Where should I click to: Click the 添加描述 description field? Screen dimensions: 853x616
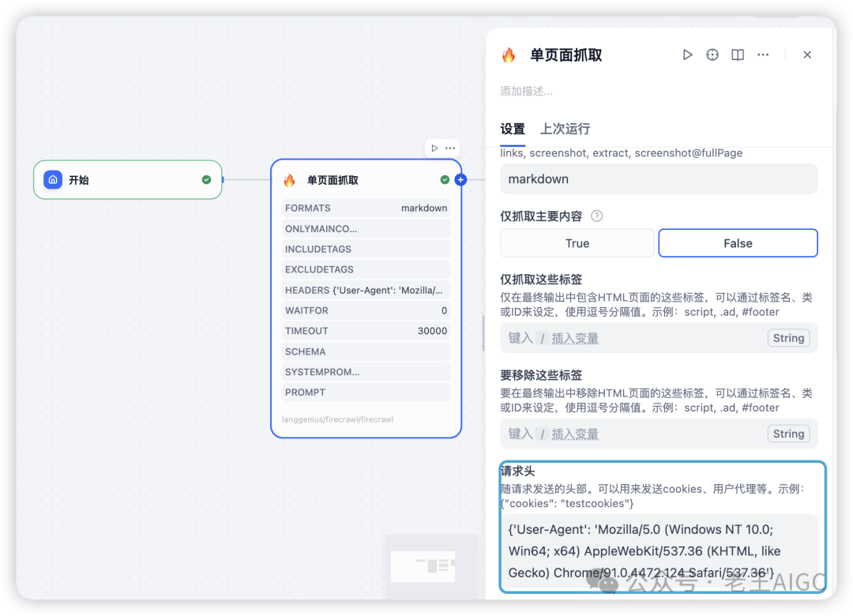click(527, 92)
